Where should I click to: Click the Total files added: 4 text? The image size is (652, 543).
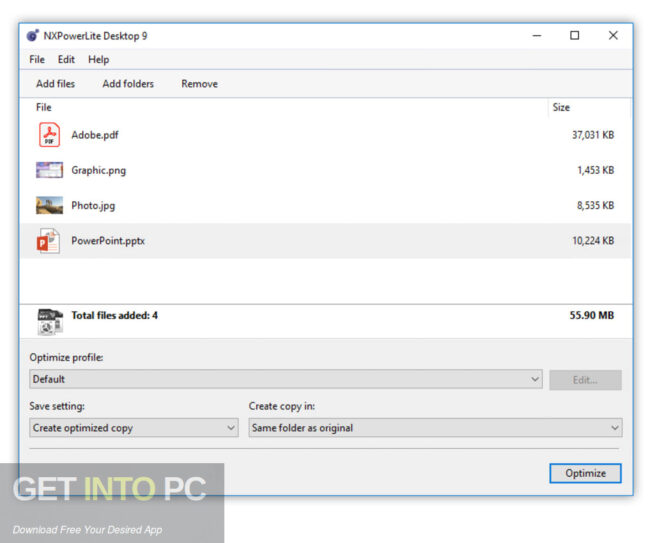point(114,316)
